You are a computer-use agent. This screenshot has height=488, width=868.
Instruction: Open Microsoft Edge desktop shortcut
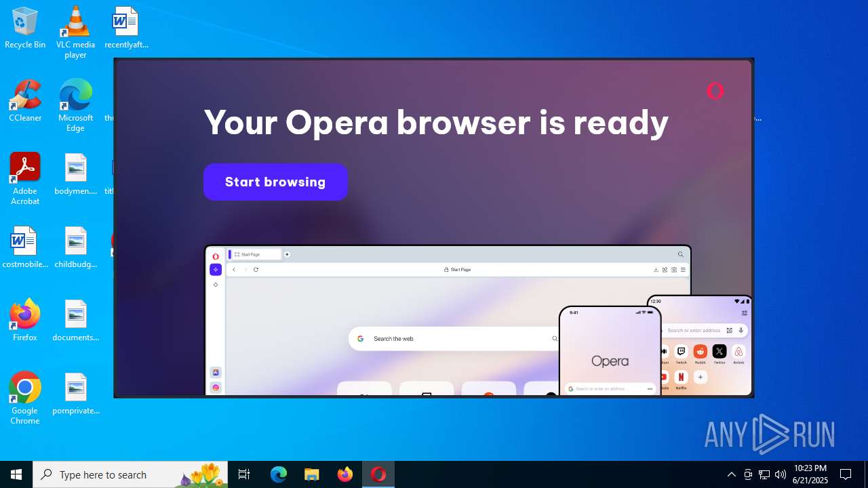[75, 106]
